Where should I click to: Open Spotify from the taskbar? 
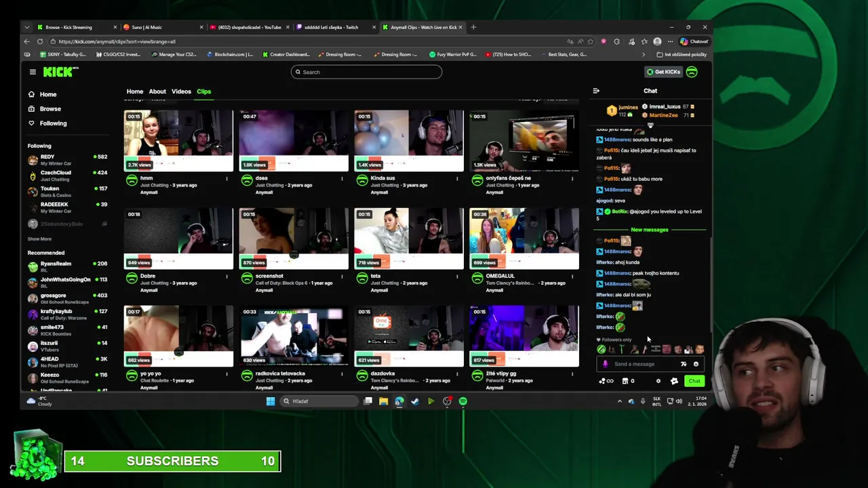click(x=463, y=401)
